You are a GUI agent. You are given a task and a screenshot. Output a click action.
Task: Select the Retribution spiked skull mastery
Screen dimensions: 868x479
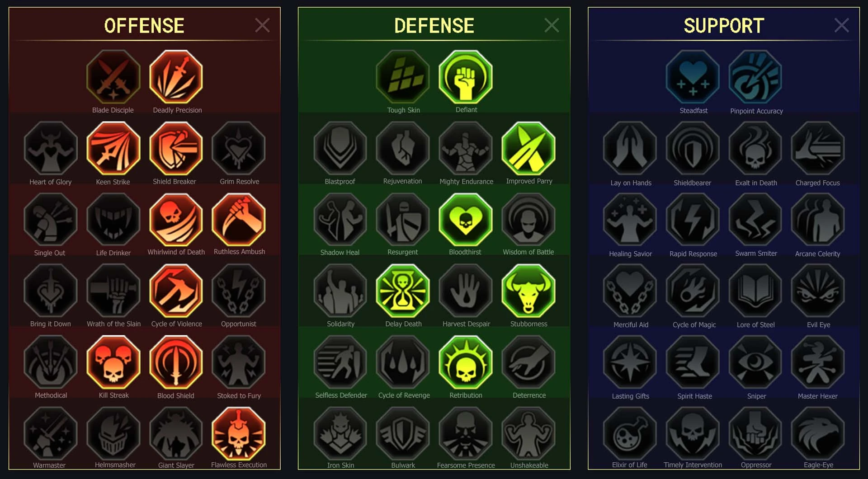[466, 362]
